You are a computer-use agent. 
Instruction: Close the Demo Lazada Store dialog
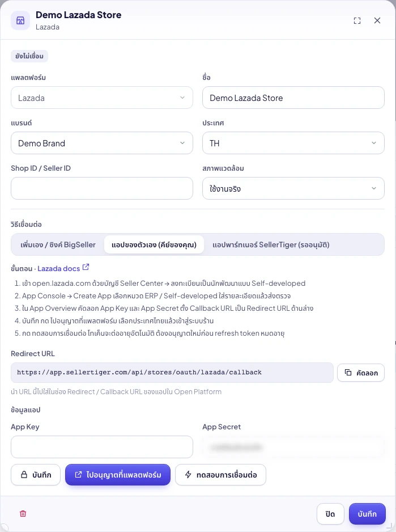point(377,20)
